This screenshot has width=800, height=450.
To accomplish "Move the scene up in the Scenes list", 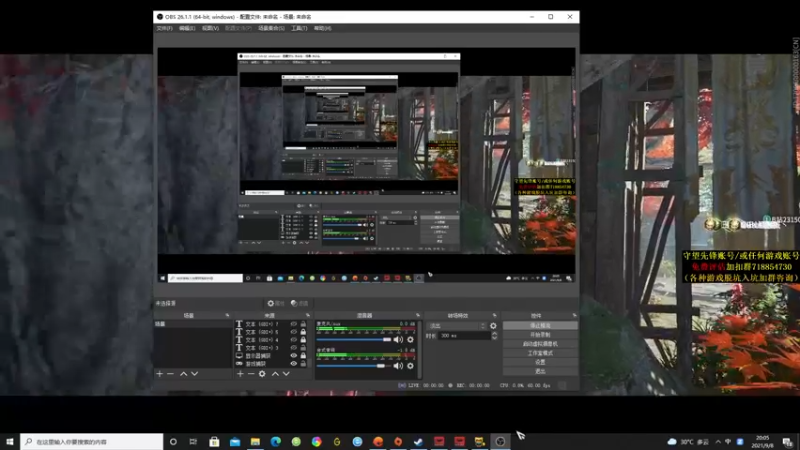I will [183, 374].
